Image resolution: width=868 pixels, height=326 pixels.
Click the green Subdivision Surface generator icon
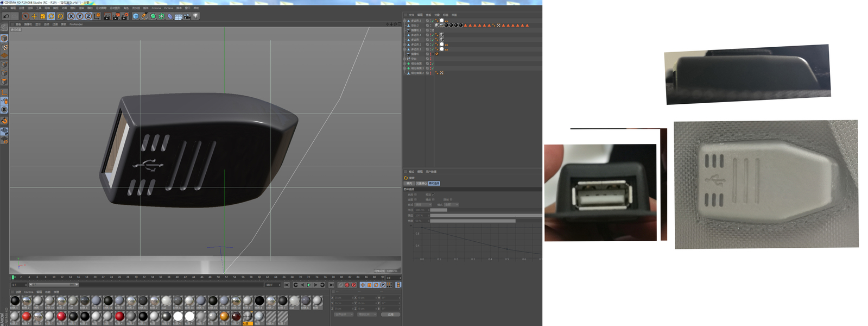(153, 16)
